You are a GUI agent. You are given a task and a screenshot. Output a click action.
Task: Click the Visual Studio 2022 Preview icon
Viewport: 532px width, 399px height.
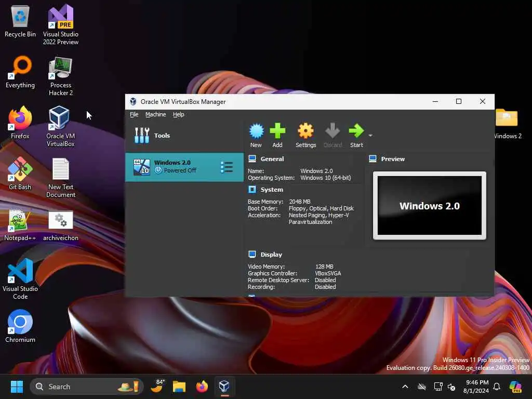[61, 24]
